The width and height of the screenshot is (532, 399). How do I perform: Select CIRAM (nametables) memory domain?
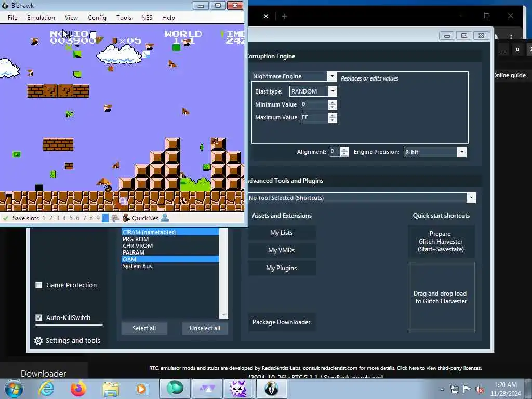(170, 232)
